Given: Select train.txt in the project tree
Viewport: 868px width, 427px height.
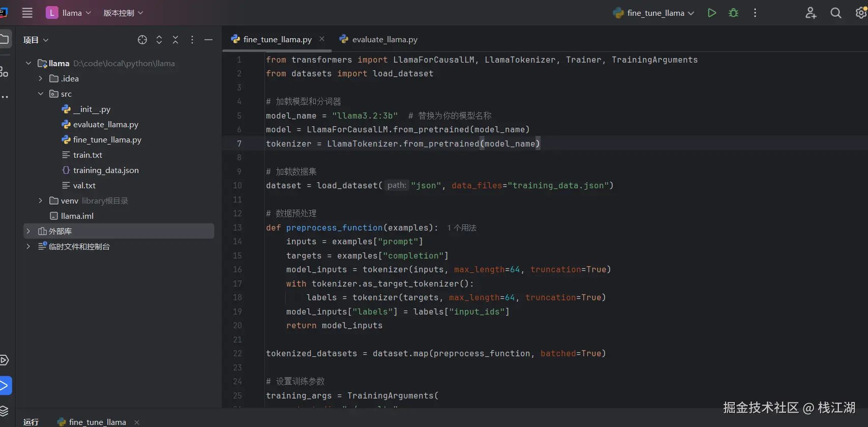Looking at the screenshot, I should 87,155.
